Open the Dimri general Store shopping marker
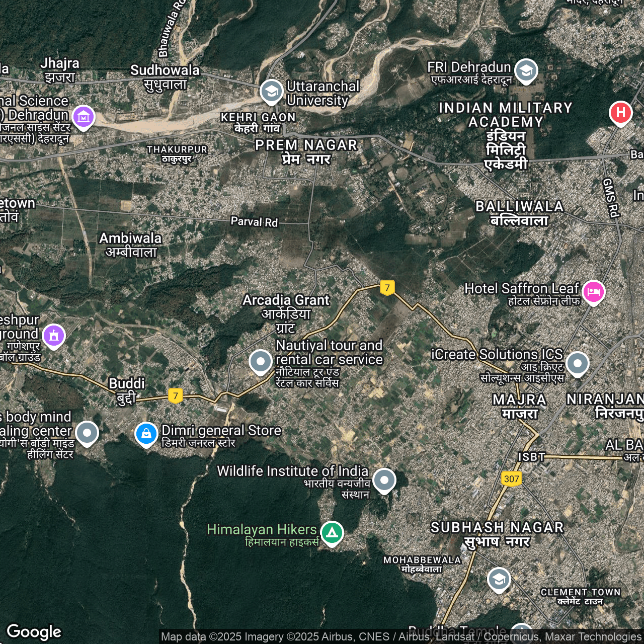644x644 pixels. click(146, 433)
